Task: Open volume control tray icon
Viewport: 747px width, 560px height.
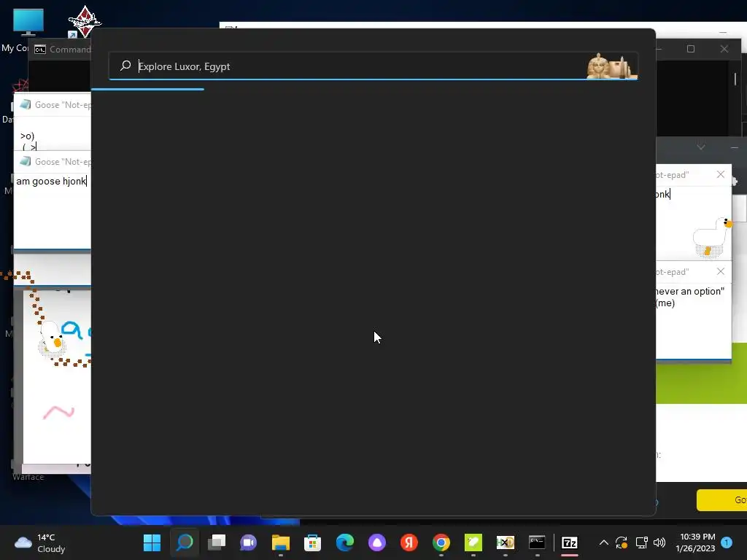Action: pos(659,542)
